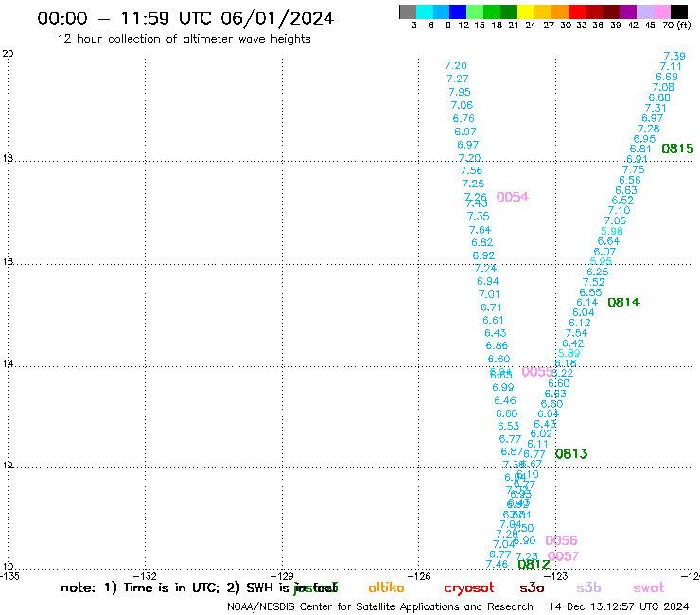Click the gray 3 ft color swatch
Screen dimensions: 700x615
(408, 11)
